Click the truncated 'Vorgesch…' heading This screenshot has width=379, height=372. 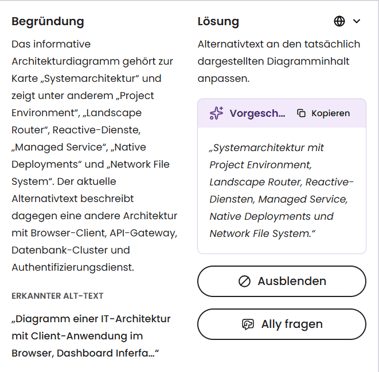pos(257,113)
